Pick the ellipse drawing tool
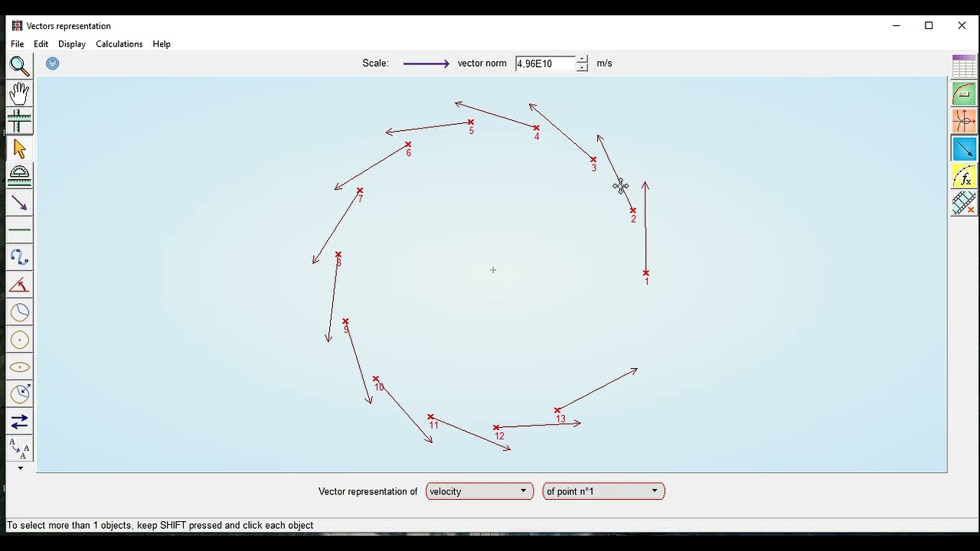980x551 pixels. coord(19,367)
